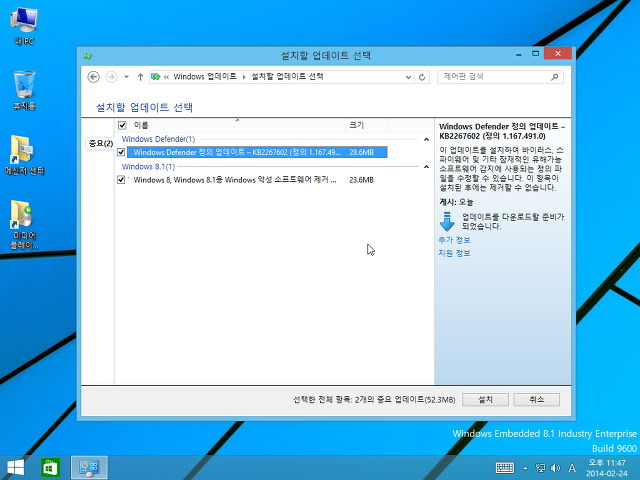Sort by the 이름 column header
Image resolution: width=640 pixels, height=480 pixels.
[238, 125]
